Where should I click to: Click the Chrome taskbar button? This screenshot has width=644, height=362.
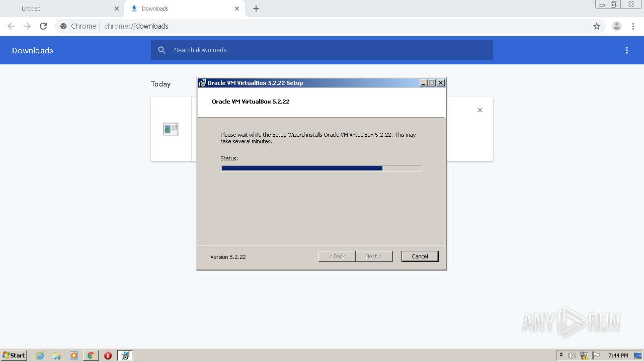point(91,355)
